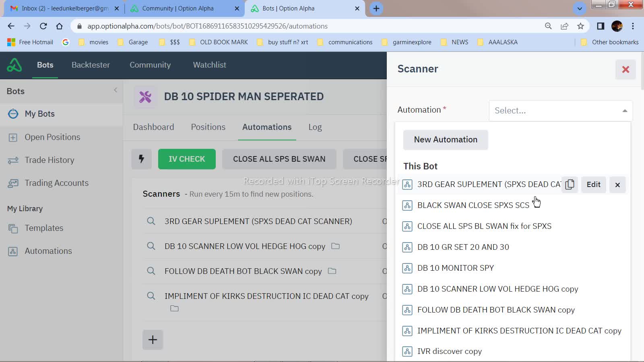Click the lightning bolt button
Screen dimensions: 644x362
[141, 159]
